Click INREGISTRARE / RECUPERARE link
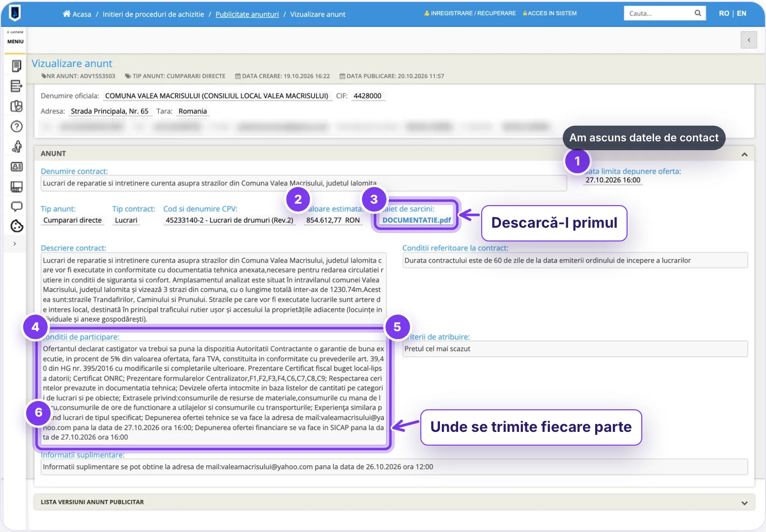Viewport: 766px width, 532px height. click(x=470, y=13)
